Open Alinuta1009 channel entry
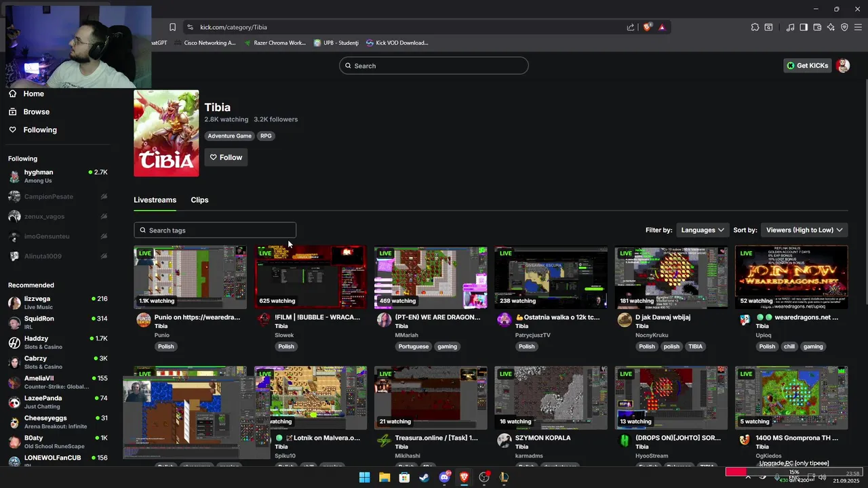868x488 pixels. tap(58, 256)
